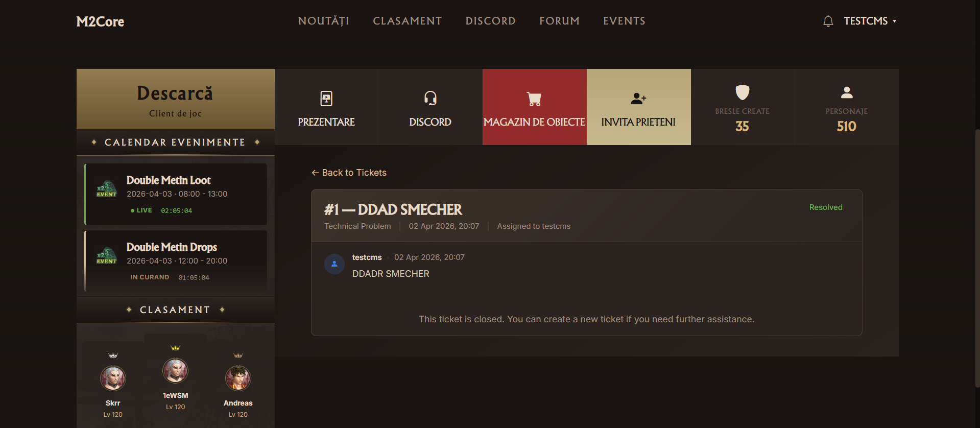Click the Invita Prieteni add-user icon
This screenshot has width=980, height=428.
[638, 98]
